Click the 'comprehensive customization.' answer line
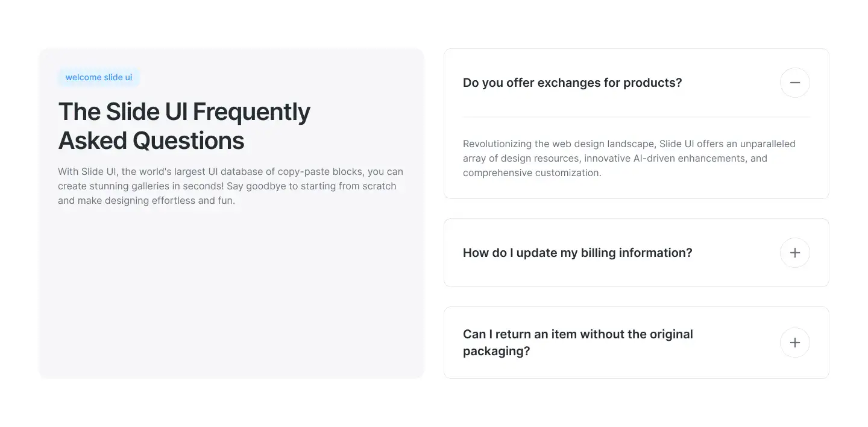The width and height of the screenshot is (868, 427). tap(532, 172)
